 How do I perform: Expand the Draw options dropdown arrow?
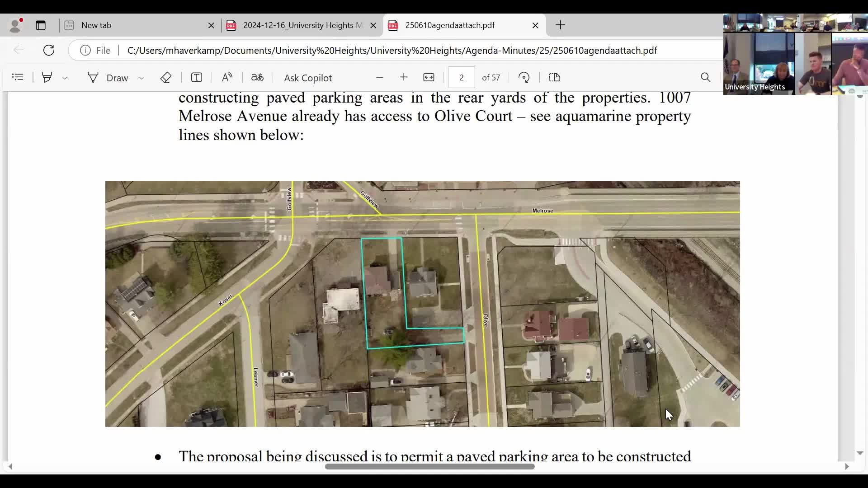pyautogui.click(x=142, y=78)
